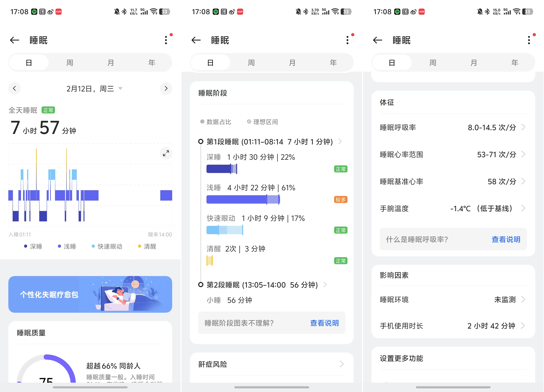The image size is (544, 392).
Task: Open three-dot menu on right screen
Action: point(529,40)
